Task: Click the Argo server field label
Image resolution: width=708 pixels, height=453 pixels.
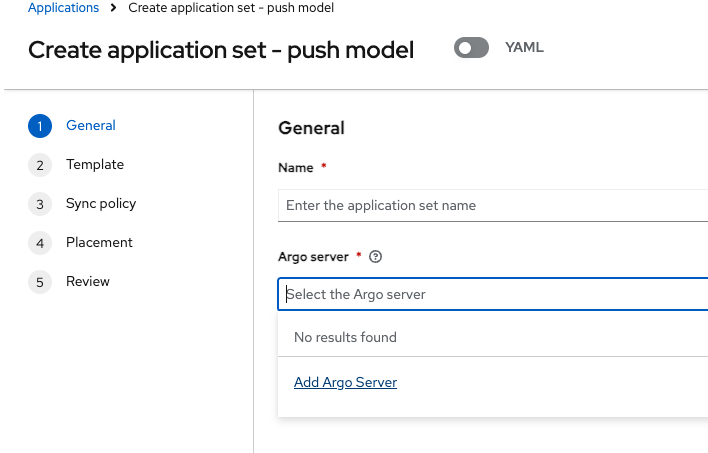Action: click(313, 257)
